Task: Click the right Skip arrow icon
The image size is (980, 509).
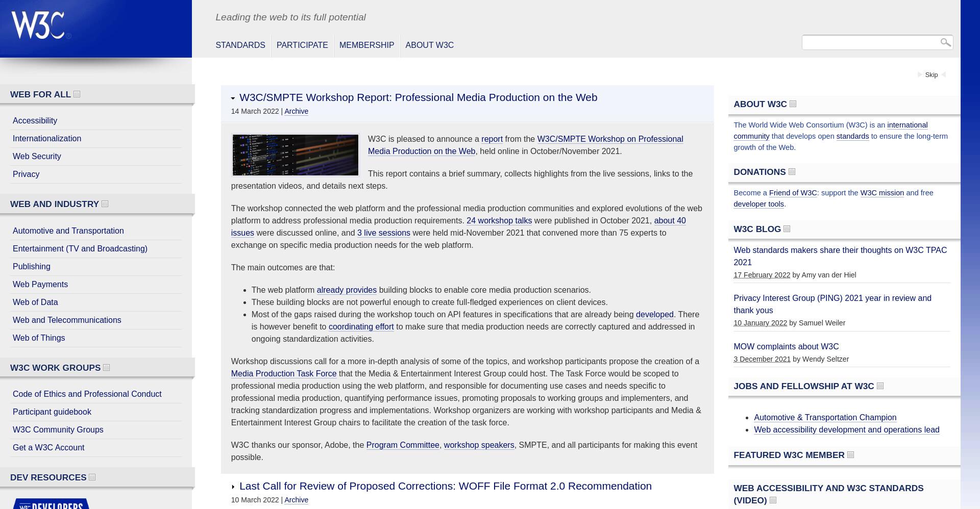Action: [944, 75]
